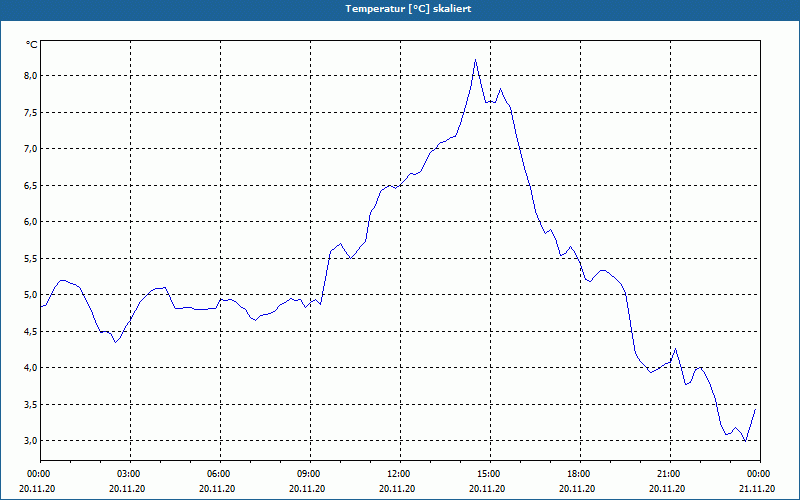Click the 12:00 x-axis time label
Image resolution: width=800 pixels, height=500 pixels.
[x=401, y=474]
